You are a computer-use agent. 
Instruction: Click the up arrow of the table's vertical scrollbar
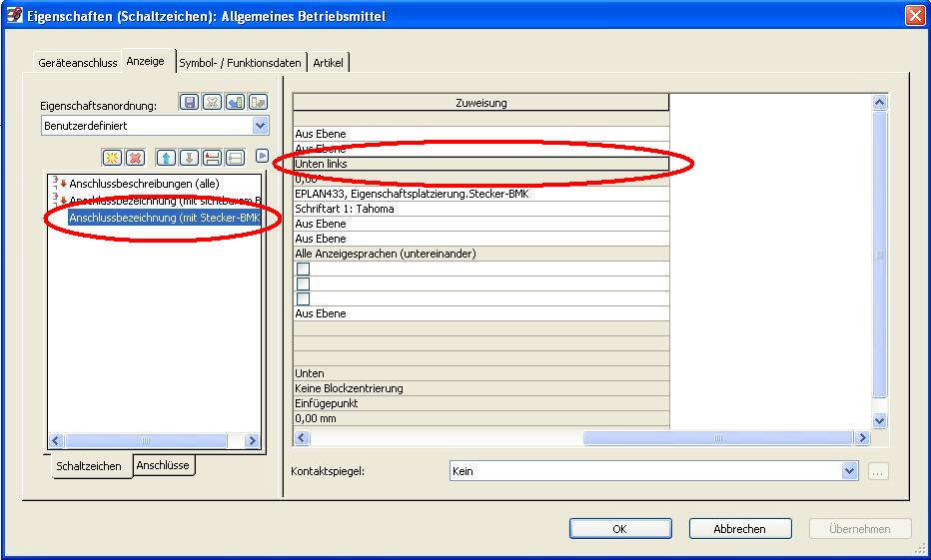pyautogui.click(x=879, y=103)
